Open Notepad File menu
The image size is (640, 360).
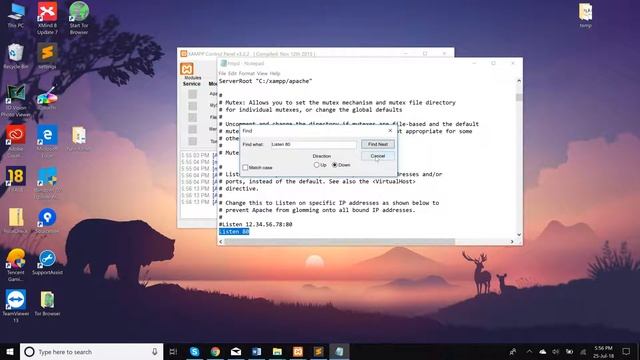(222, 73)
